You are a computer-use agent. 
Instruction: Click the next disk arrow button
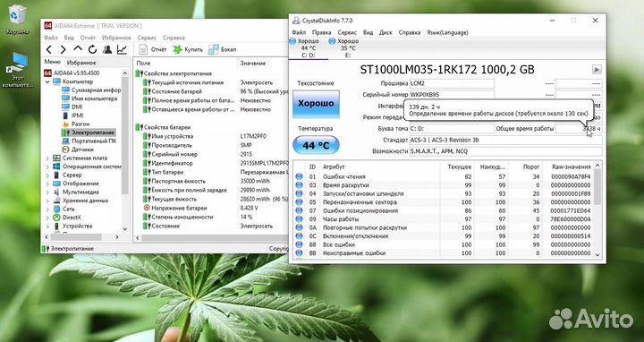[x=597, y=70]
